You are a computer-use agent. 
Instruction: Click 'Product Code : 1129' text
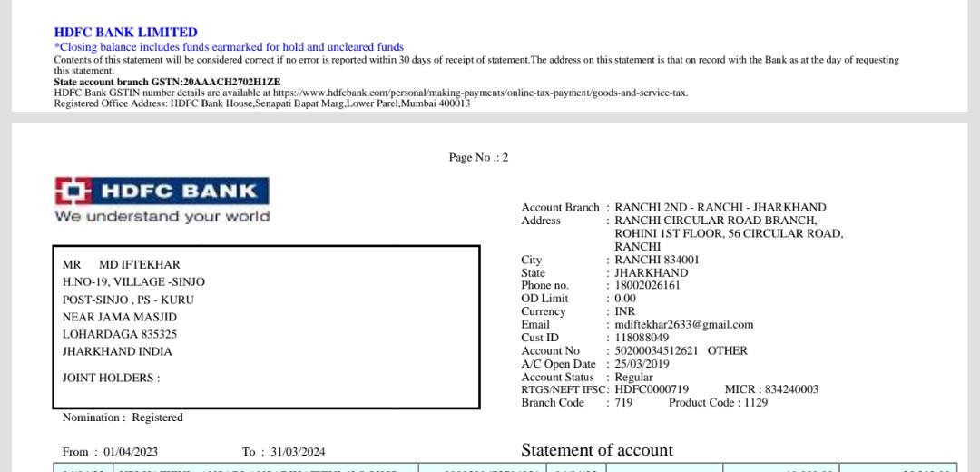coord(718,403)
